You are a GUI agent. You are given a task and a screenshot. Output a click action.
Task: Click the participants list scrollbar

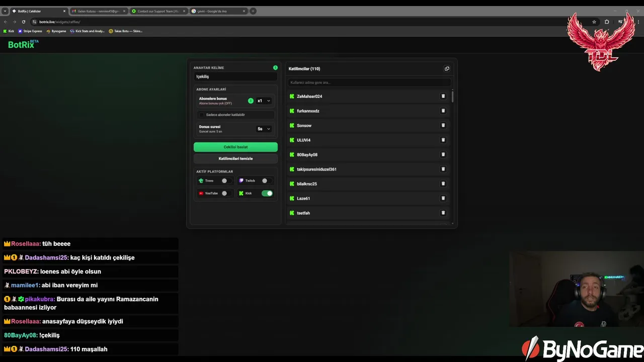[452, 97]
